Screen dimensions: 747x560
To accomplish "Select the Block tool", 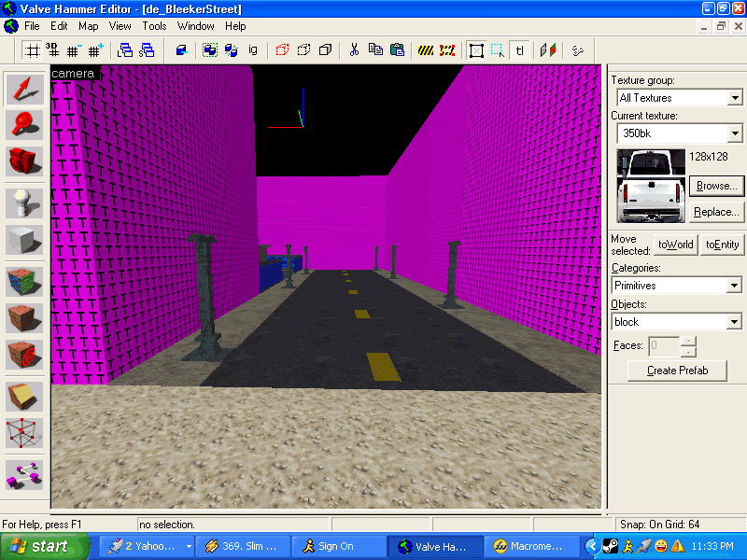I will click(24, 238).
